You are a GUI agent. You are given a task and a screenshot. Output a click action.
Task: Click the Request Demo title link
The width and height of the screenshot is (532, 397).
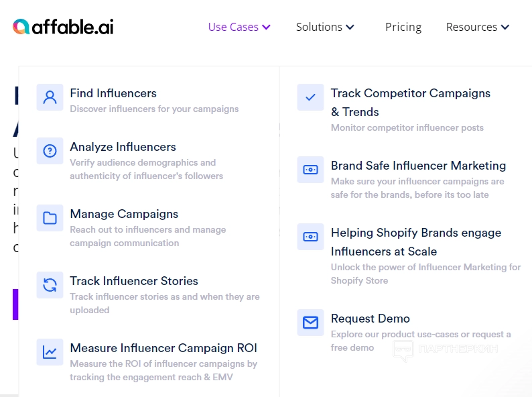click(370, 319)
